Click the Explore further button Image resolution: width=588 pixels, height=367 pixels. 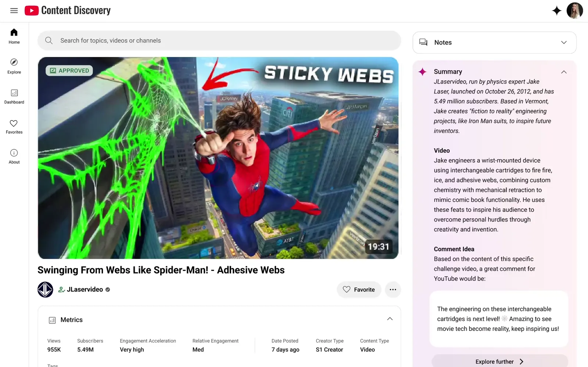[x=499, y=361]
